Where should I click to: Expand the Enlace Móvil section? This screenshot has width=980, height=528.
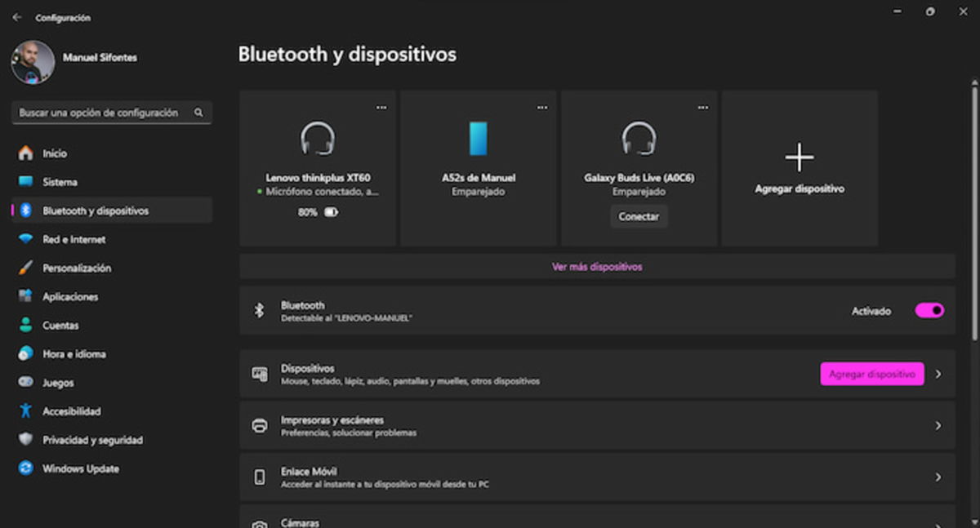(596, 476)
